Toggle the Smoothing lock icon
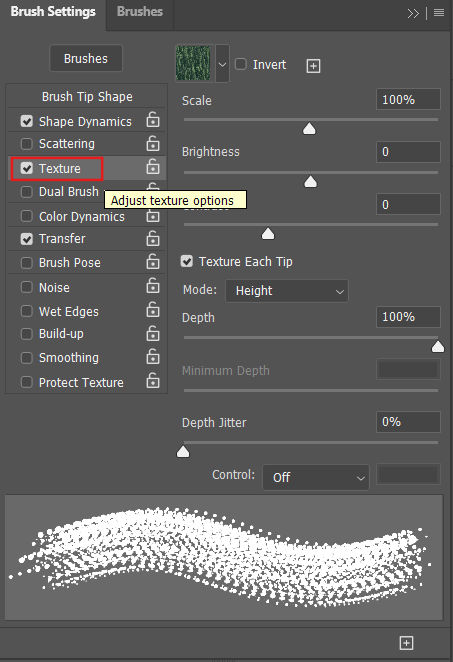This screenshot has height=662, width=453. pos(153,357)
